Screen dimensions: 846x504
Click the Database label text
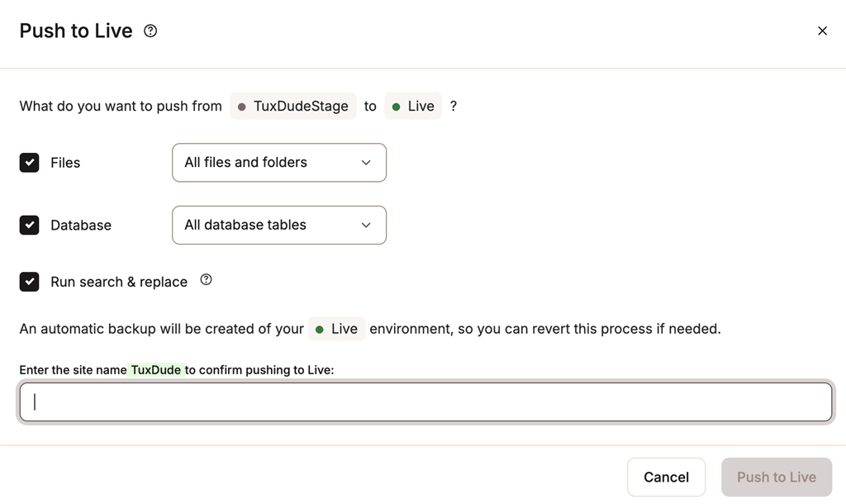(81, 225)
